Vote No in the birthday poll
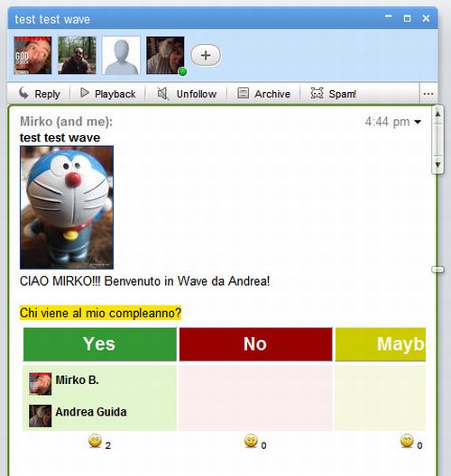The width and height of the screenshot is (451, 476). [x=256, y=344]
